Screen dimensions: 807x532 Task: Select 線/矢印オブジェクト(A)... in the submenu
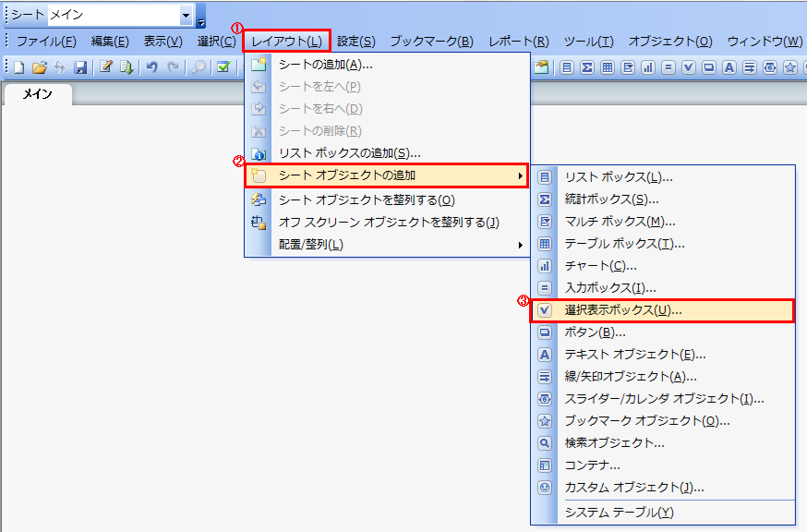[x=663, y=377]
